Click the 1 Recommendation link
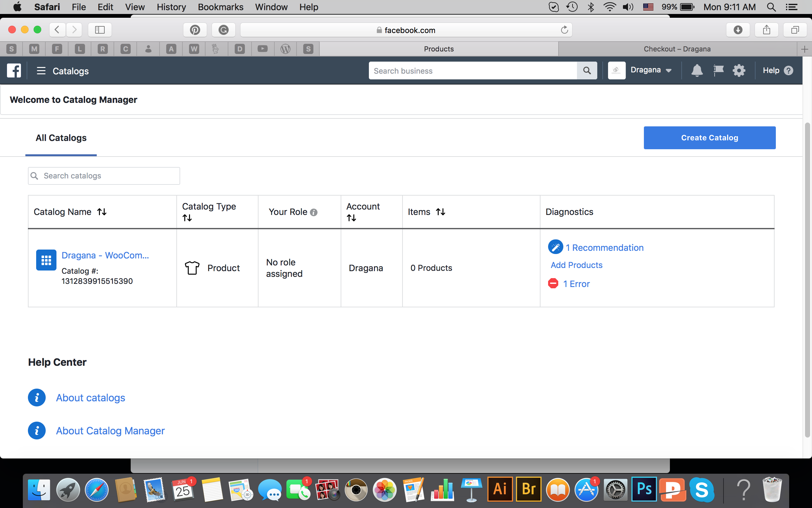The height and width of the screenshot is (508, 812). [604, 248]
